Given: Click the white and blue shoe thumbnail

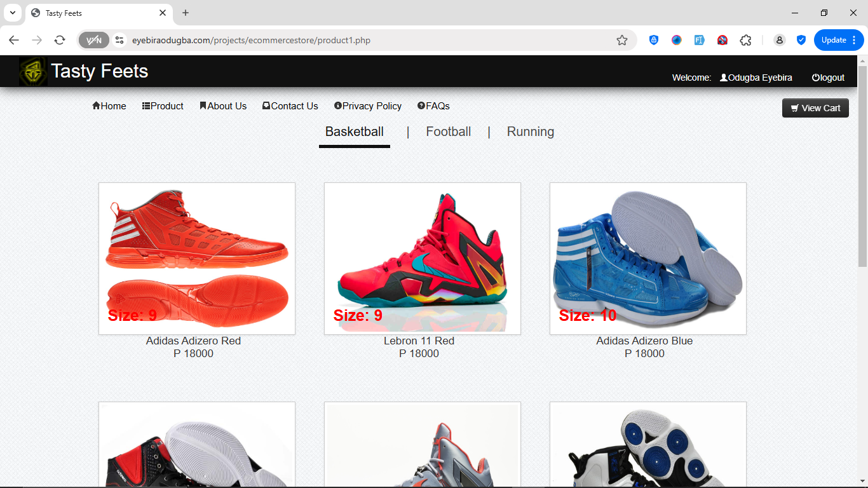Looking at the screenshot, I should coord(648,444).
